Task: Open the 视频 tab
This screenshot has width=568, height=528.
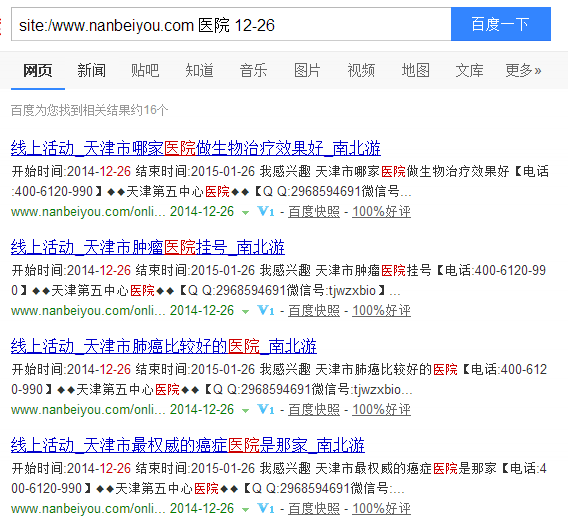Action: coord(361,70)
